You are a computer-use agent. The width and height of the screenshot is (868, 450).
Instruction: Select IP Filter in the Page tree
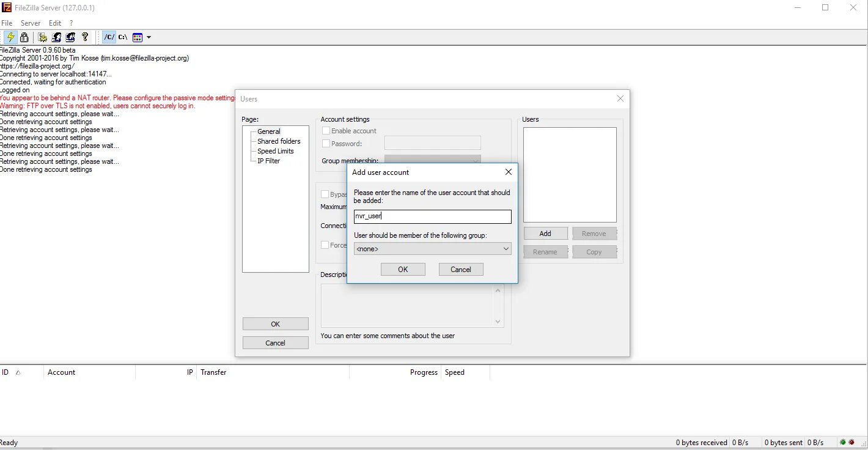(x=269, y=161)
